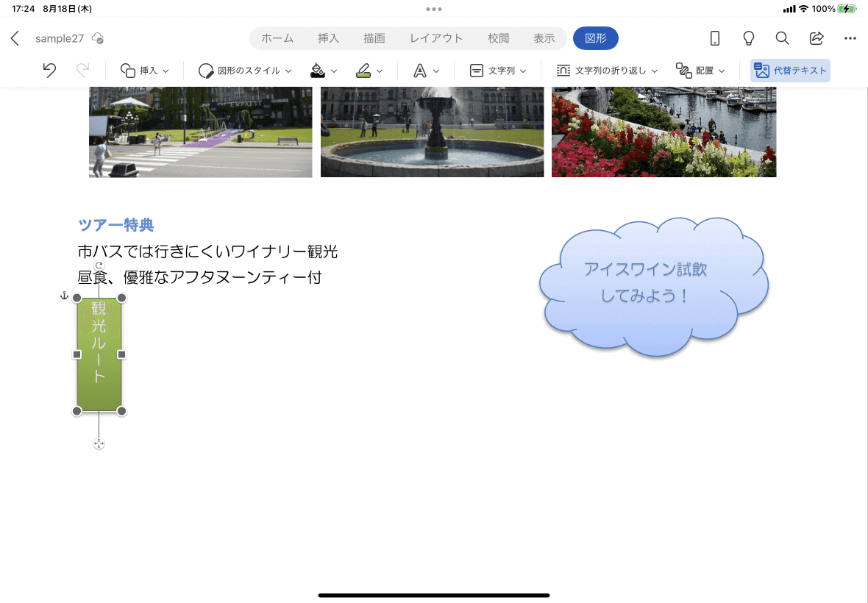868x603 pixels.
Task: Click the 代替テキスト button
Action: [790, 71]
